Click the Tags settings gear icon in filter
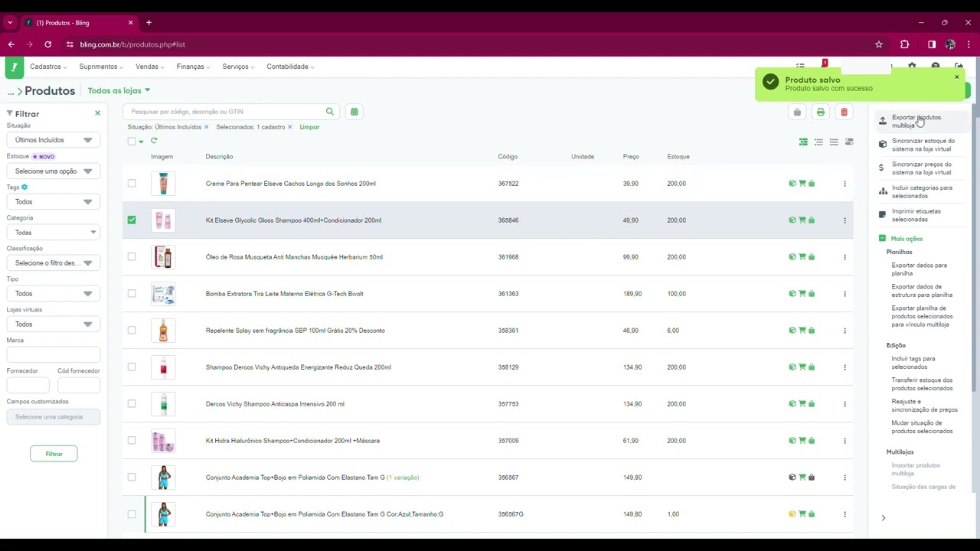 click(24, 187)
